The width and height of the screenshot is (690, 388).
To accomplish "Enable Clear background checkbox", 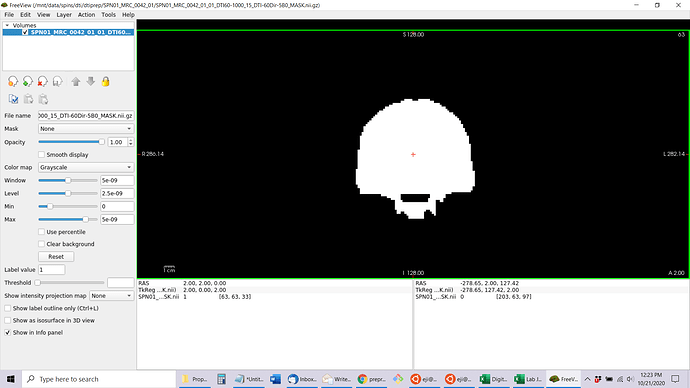I will (41, 244).
